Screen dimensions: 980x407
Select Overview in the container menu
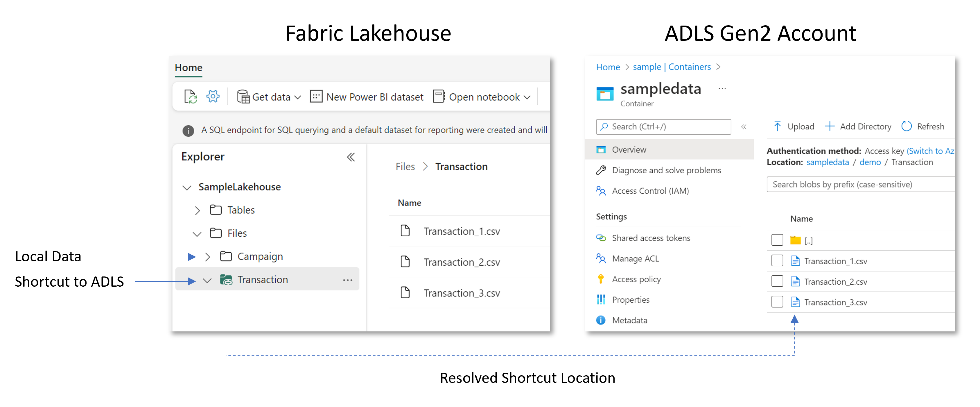pos(629,150)
